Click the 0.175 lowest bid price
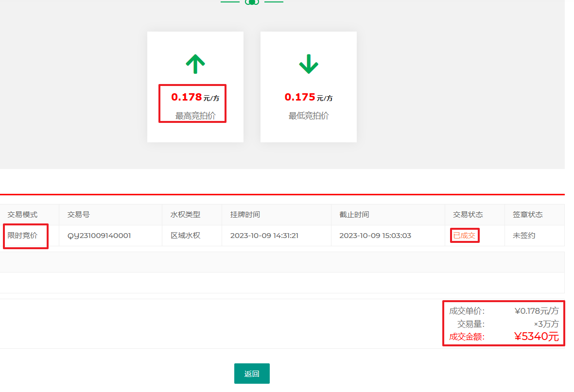The image size is (574, 392). coord(300,97)
